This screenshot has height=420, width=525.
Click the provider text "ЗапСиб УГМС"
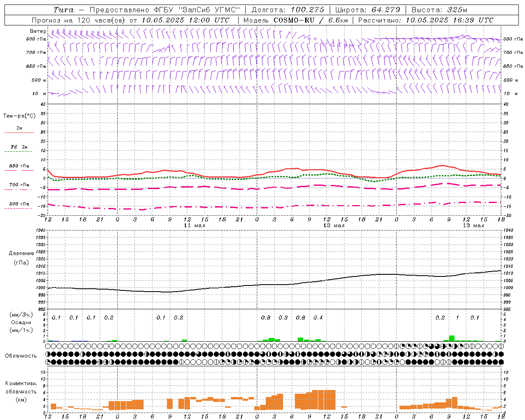pyautogui.click(x=210, y=10)
